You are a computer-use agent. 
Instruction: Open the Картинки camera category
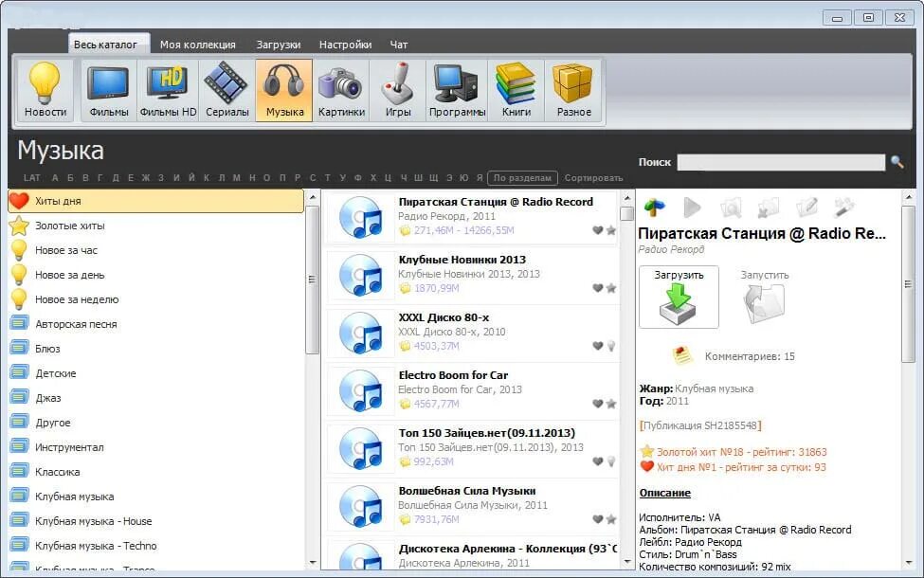[x=341, y=90]
